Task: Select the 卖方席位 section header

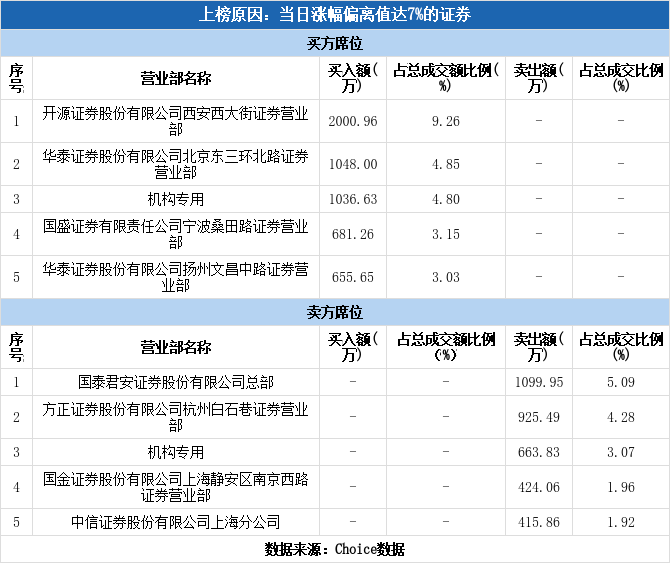Action: (x=335, y=312)
